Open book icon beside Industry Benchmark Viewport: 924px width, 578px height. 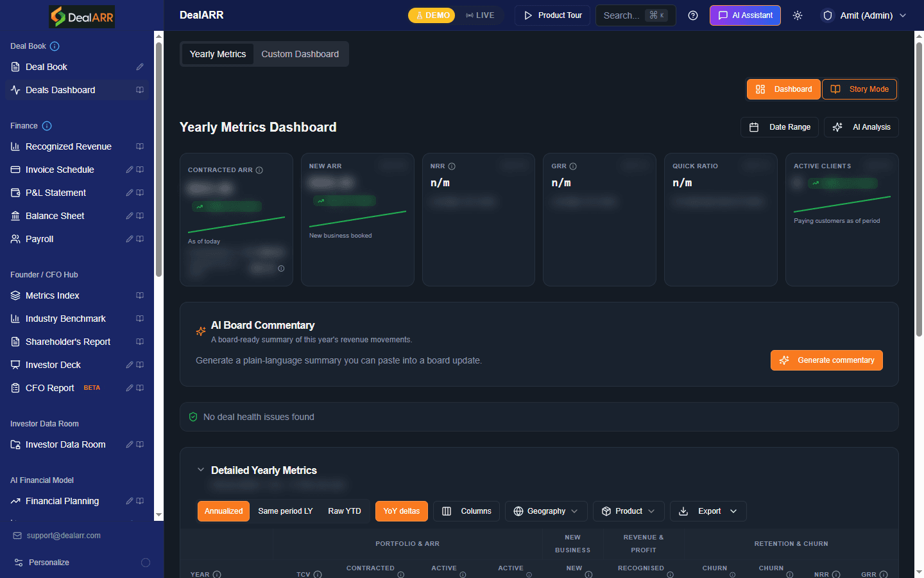140,319
